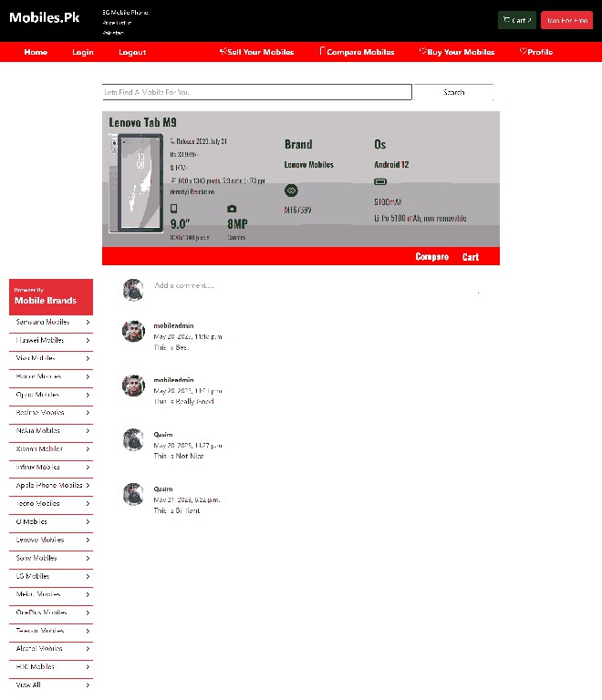The width and height of the screenshot is (602, 700).
Task: Expand Oppo Mobiles chevron
Action: pyautogui.click(x=88, y=395)
